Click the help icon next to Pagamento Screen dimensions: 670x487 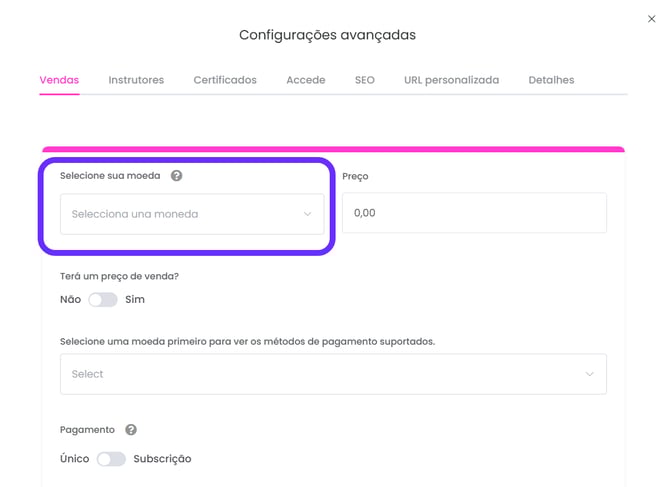pyautogui.click(x=131, y=430)
